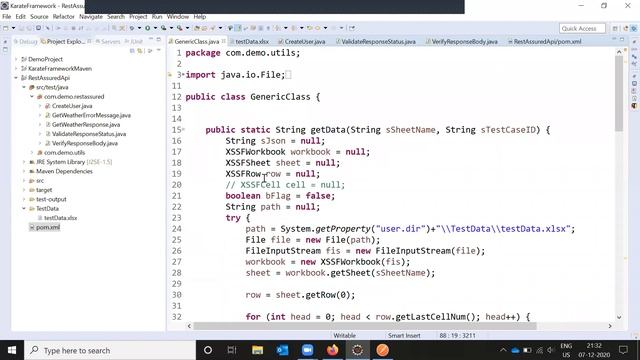Click the Postman icon in the taskbar
Viewport: 640px width, 360px height.
(382, 350)
